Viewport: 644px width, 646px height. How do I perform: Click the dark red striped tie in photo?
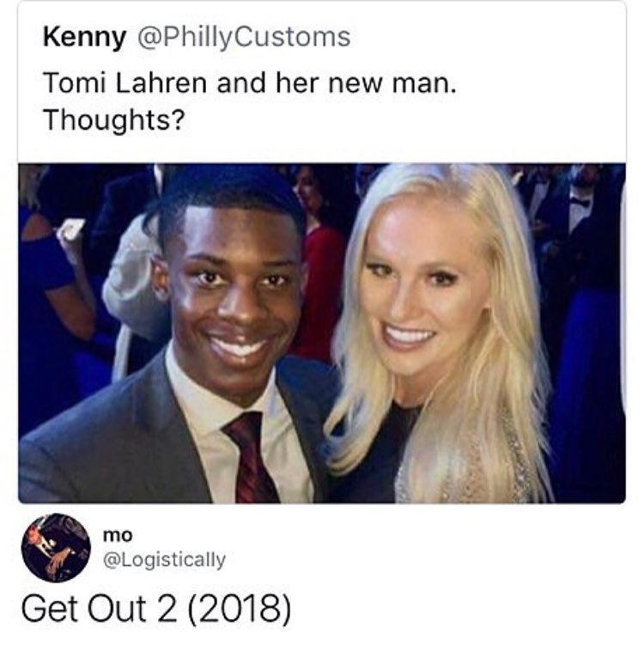[250, 457]
